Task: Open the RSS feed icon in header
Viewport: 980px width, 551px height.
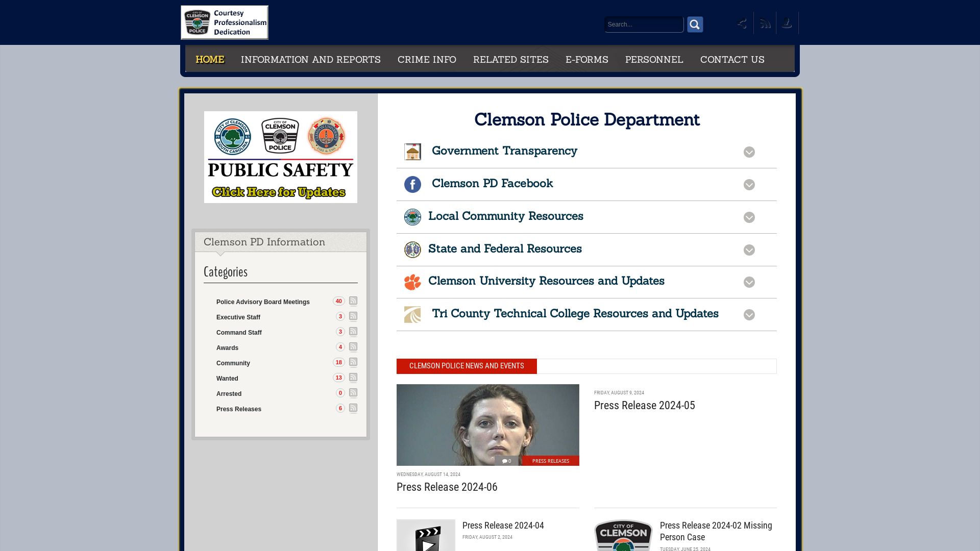Action: tap(765, 23)
